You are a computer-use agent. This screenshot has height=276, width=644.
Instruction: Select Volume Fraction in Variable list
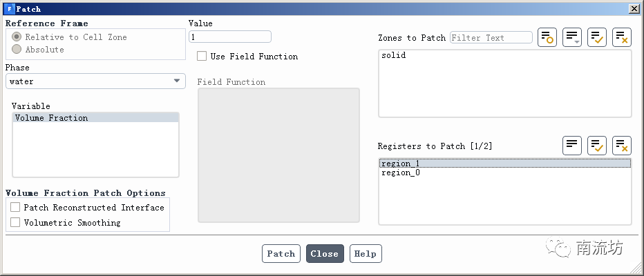click(x=52, y=118)
